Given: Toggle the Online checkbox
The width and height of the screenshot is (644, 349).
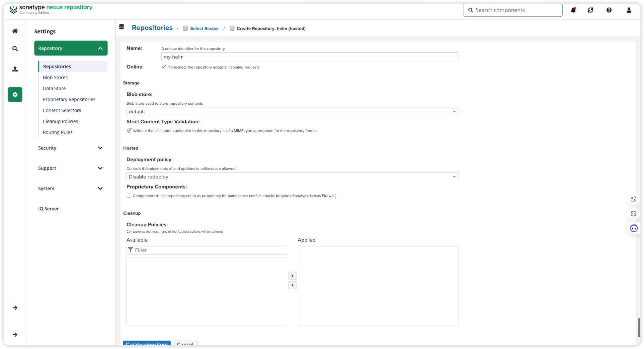Looking at the screenshot, I should pos(164,67).
